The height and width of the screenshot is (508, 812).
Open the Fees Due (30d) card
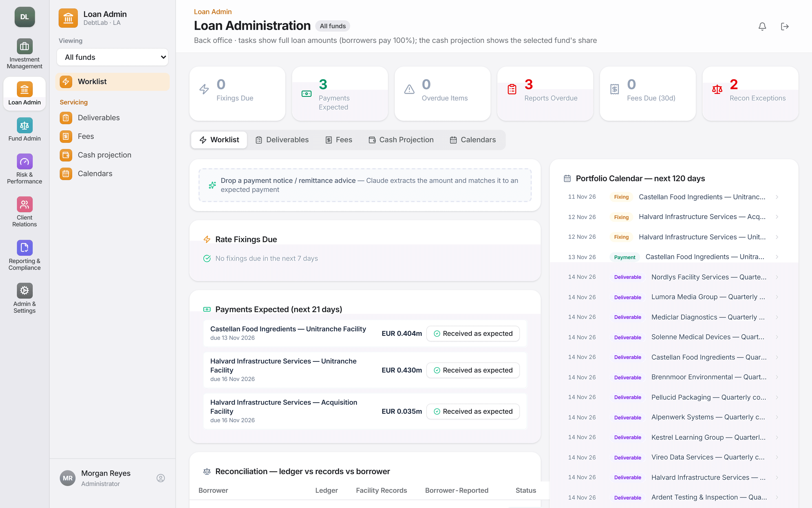coord(648,94)
